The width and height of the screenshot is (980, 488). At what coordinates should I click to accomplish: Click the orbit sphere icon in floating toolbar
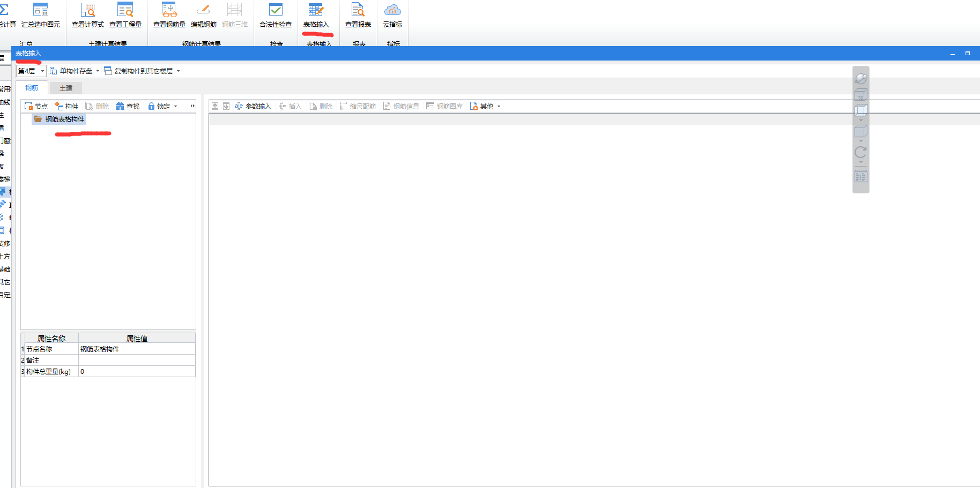[x=861, y=79]
